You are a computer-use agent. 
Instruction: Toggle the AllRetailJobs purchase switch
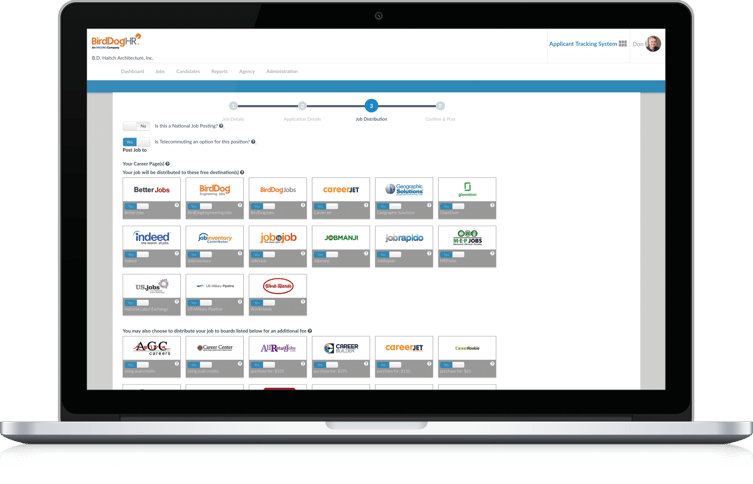coord(263,365)
